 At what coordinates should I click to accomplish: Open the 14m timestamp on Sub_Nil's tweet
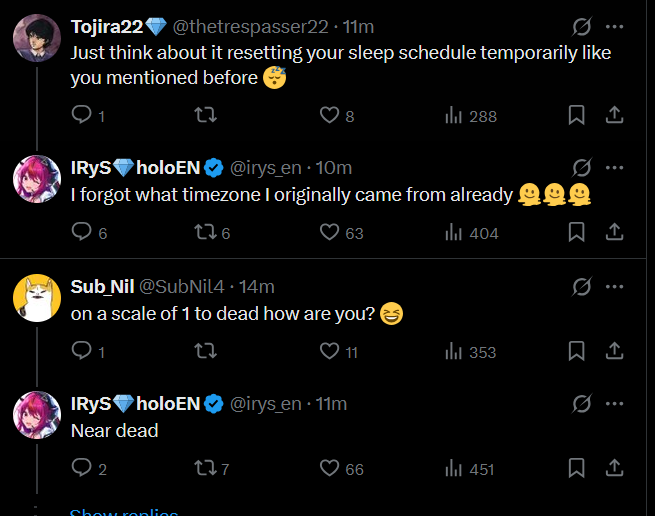point(257,287)
